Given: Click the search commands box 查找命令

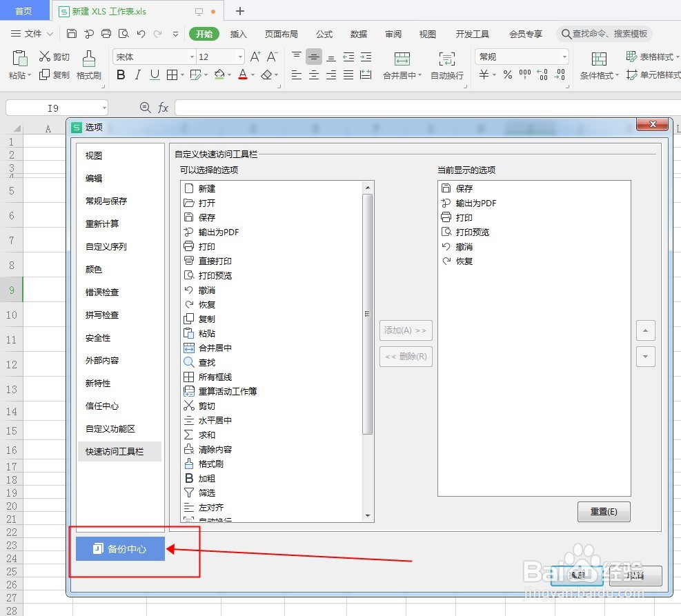Looking at the screenshot, I should 604,33.
